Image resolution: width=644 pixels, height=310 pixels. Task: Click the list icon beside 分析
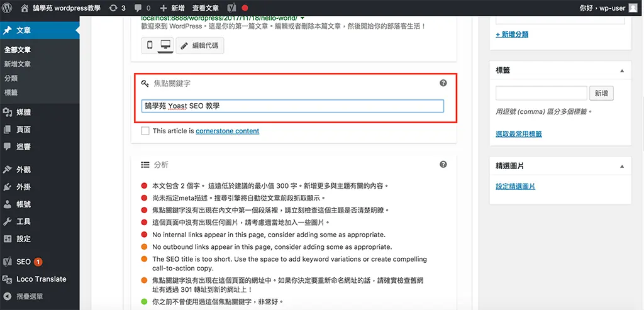pos(145,165)
